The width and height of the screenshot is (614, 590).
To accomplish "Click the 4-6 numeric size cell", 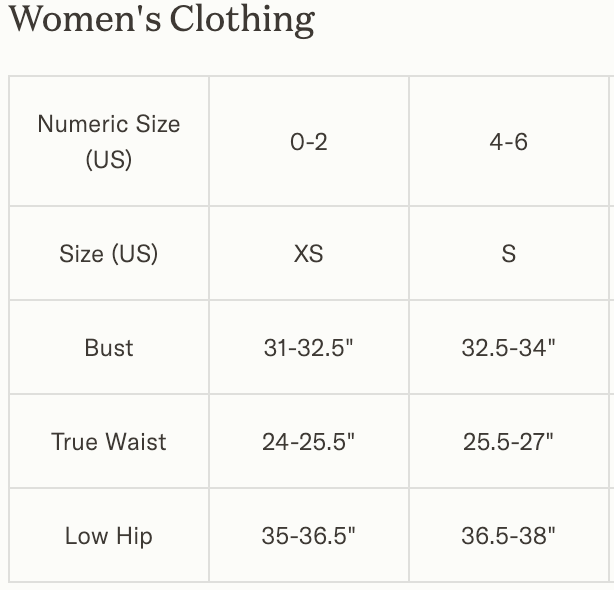I will (x=508, y=142).
